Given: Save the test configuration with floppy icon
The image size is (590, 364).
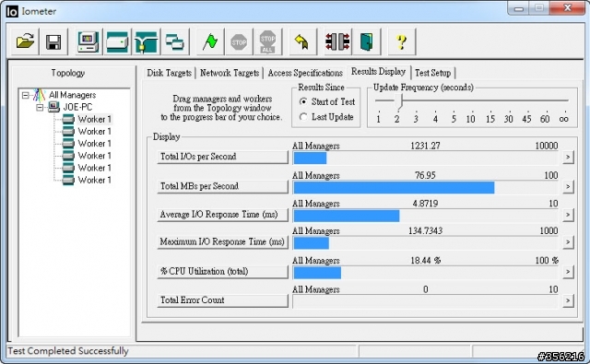Looking at the screenshot, I should [x=53, y=41].
